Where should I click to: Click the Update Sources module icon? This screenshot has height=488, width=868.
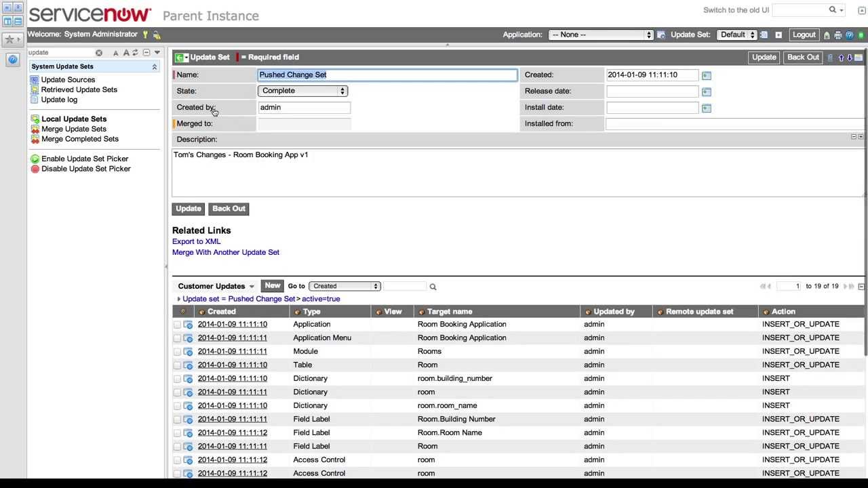(x=35, y=80)
